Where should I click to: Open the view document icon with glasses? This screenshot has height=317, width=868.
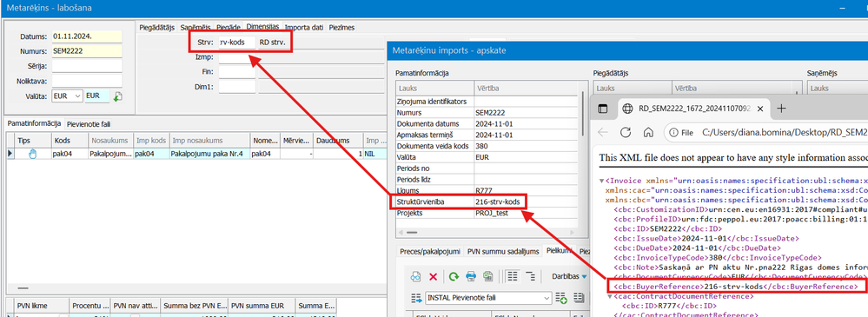(415, 275)
